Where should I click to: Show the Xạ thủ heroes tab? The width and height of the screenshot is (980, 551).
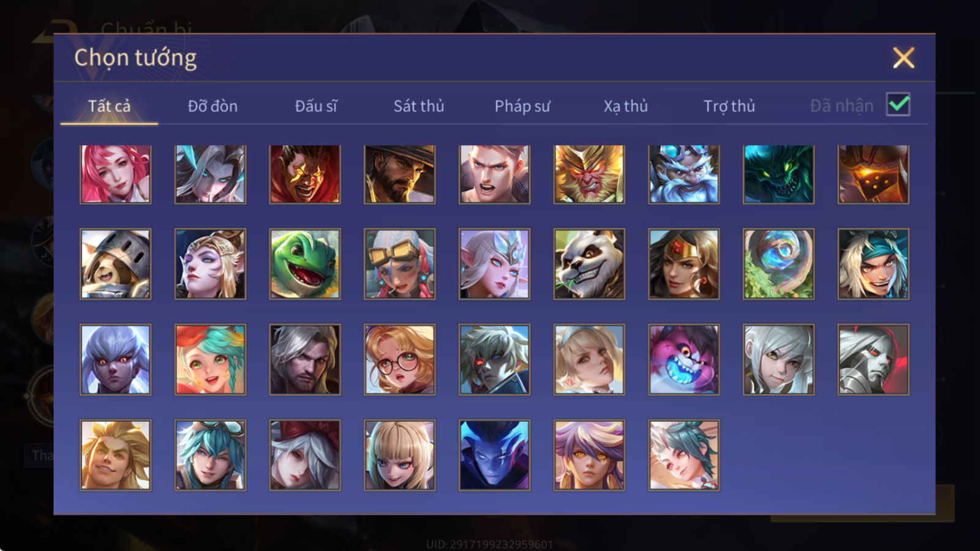click(x=625, y=106)
